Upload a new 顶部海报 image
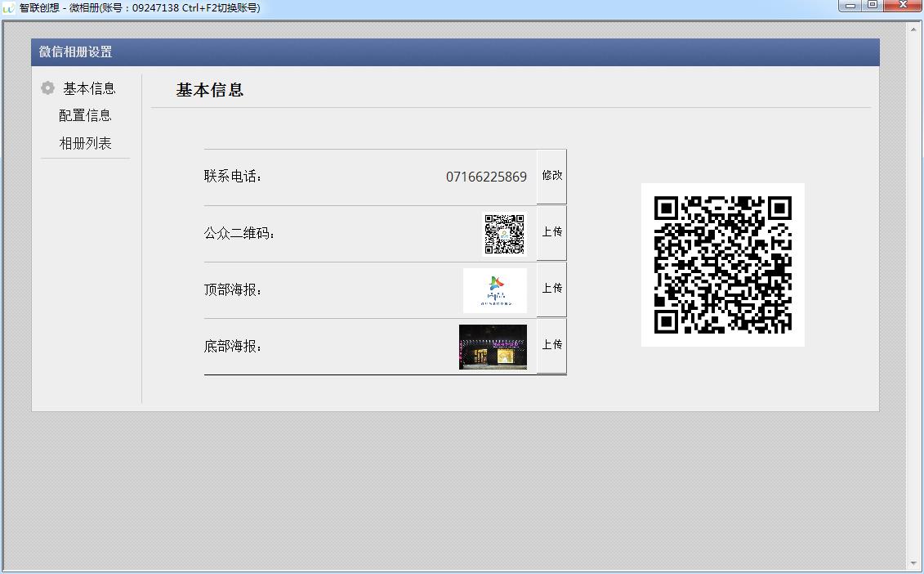 pyautogui.click(x=551, y=289)
